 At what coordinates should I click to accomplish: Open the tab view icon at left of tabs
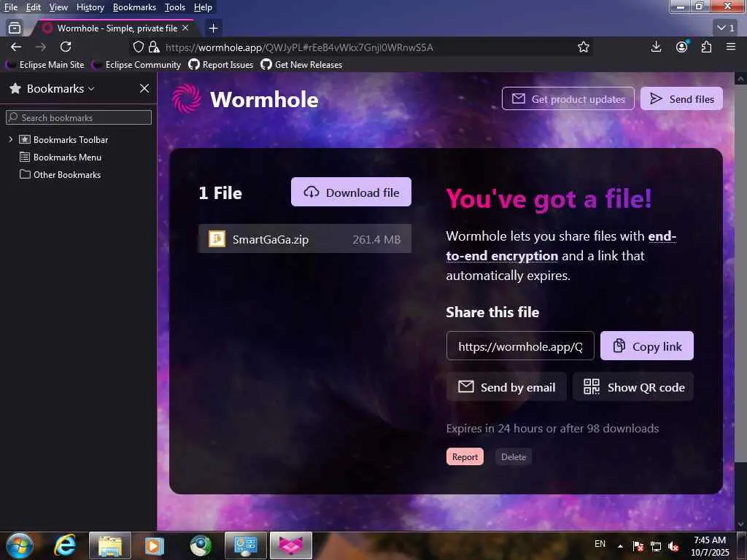coord(15,28)
